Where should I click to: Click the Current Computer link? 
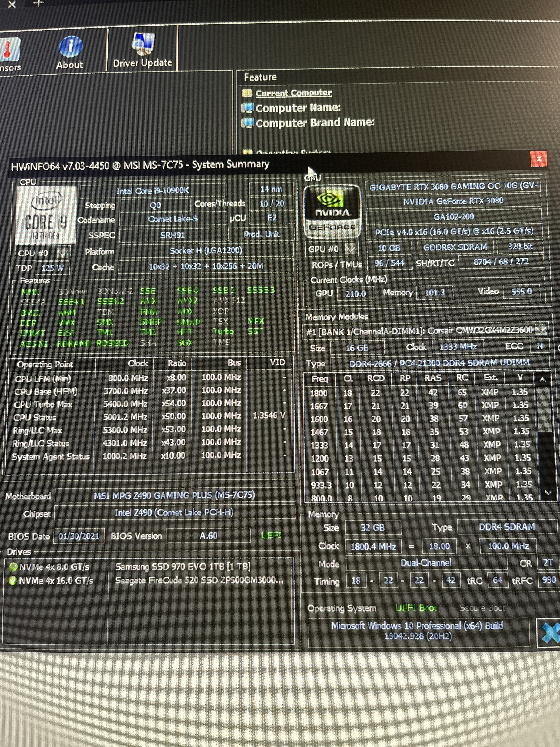click(x=293, y=93)
